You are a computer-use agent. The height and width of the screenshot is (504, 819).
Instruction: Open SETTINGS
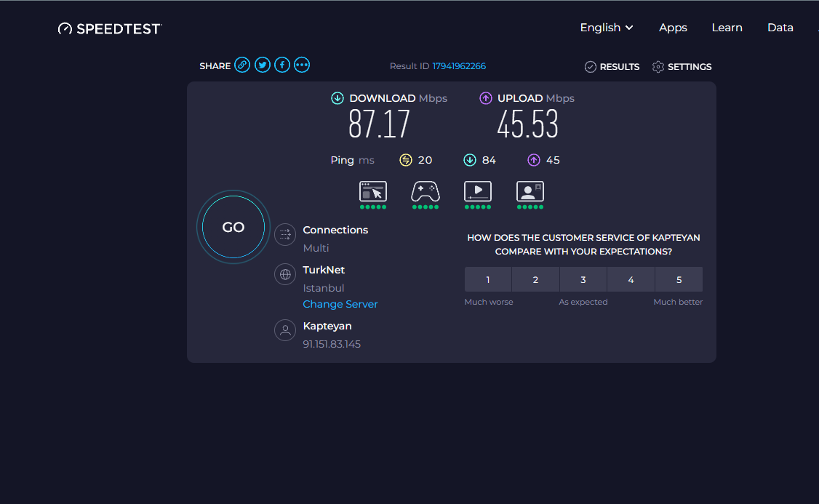[x=682, y=67]
